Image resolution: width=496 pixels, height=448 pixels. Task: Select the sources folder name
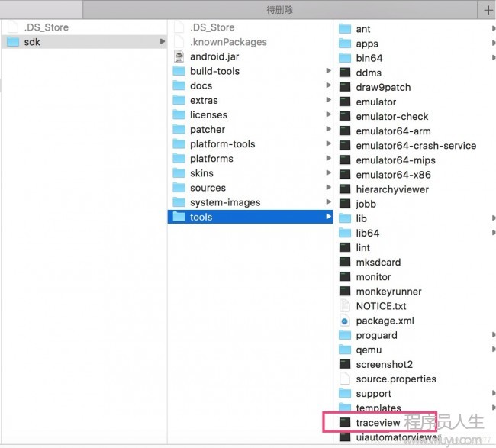(x=208, y=188)
